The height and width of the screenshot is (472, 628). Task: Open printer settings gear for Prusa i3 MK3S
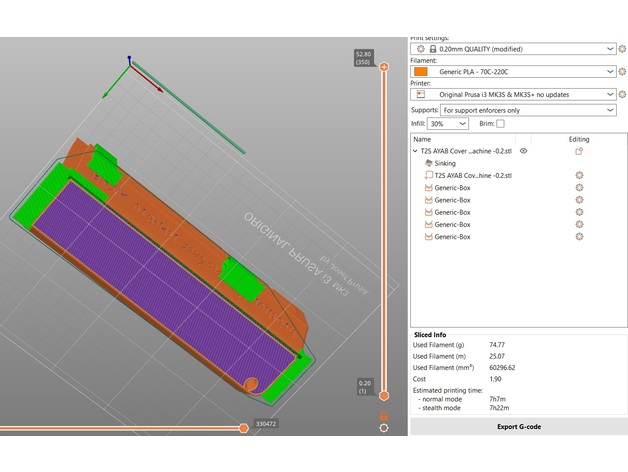pos(620,94)
